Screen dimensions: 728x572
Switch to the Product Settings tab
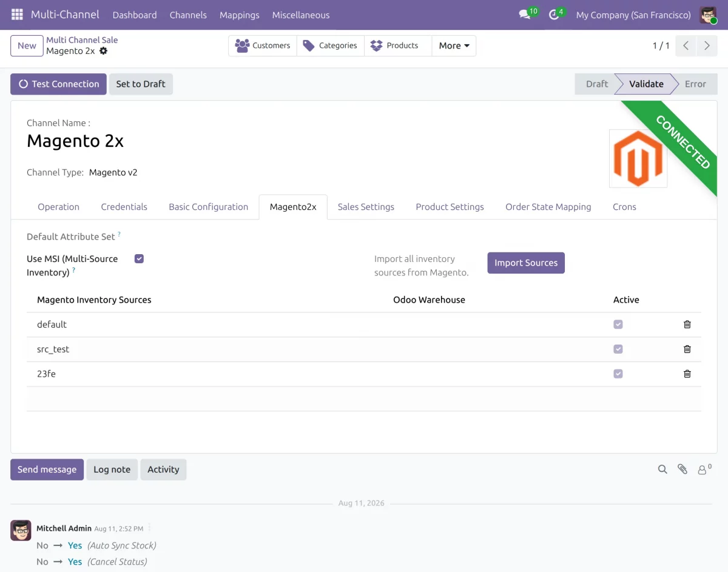pyautogui.click(x=450, y=207)
